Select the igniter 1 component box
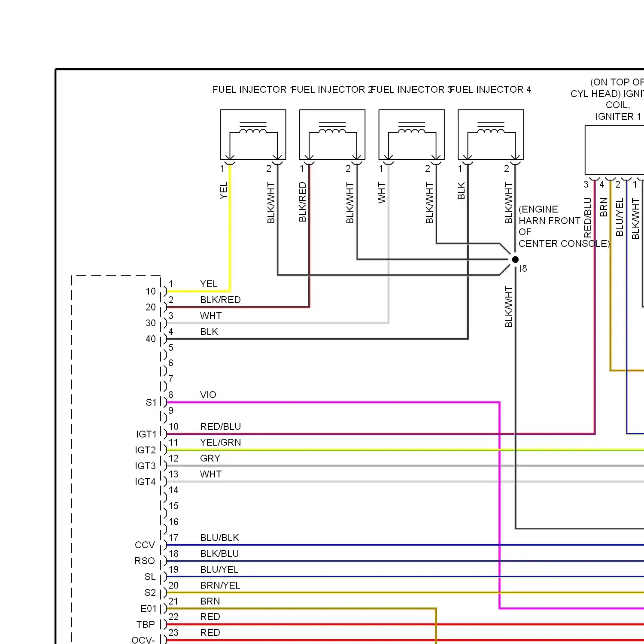This screenshot has height=644, width=644. click(614, 150)
